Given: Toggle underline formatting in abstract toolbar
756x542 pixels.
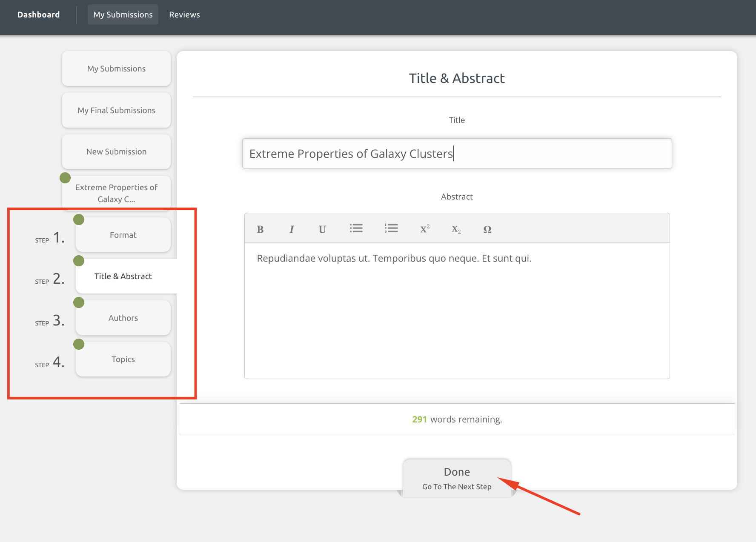Looking at the screenshot, I should 322,229.
